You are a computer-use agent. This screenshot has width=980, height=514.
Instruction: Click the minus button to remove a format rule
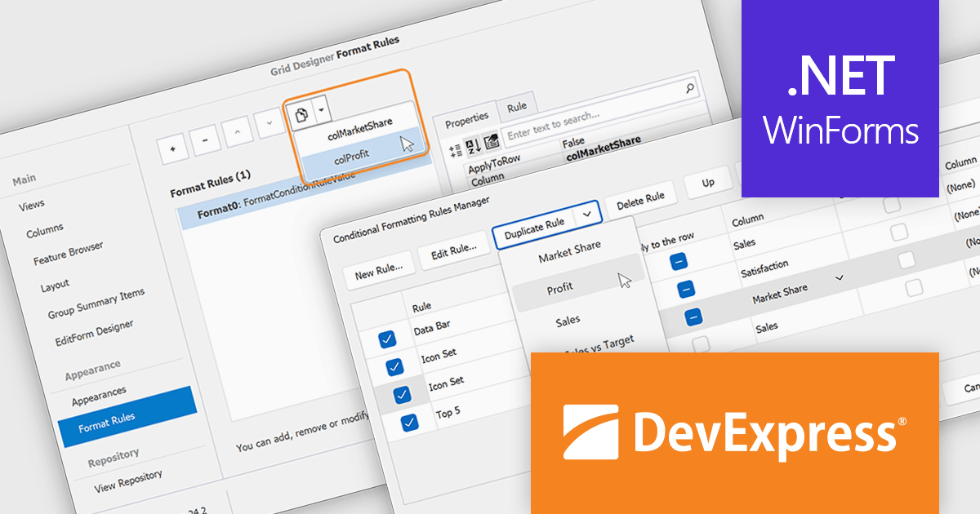[x=204, y=140]
